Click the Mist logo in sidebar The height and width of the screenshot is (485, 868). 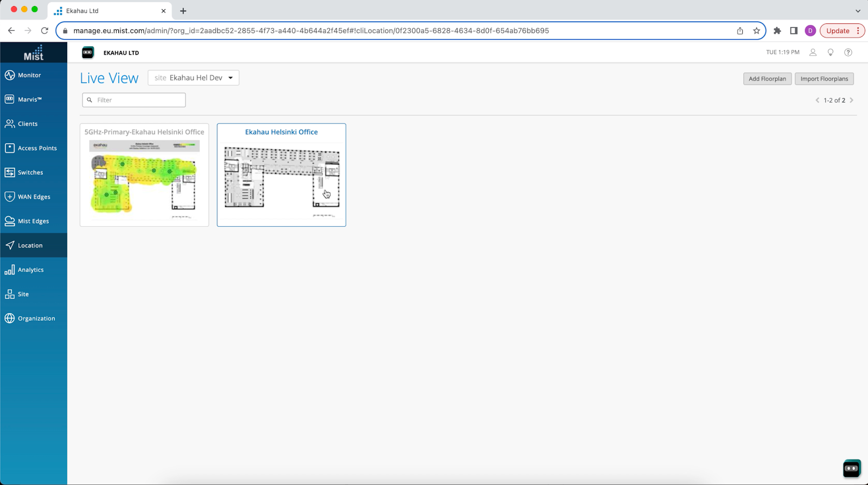[34, 53]
